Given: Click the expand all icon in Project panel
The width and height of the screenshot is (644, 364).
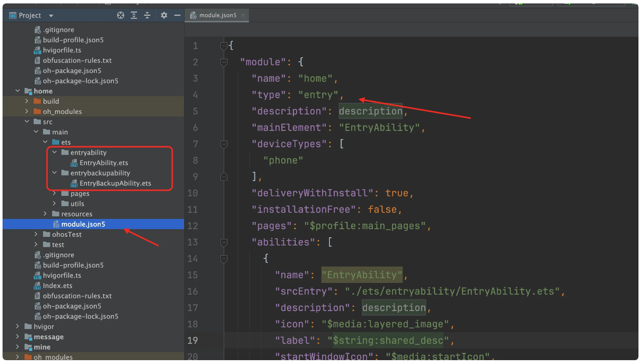Looking at the screenshot, I should pyautogui.click(x=134, y=15).
